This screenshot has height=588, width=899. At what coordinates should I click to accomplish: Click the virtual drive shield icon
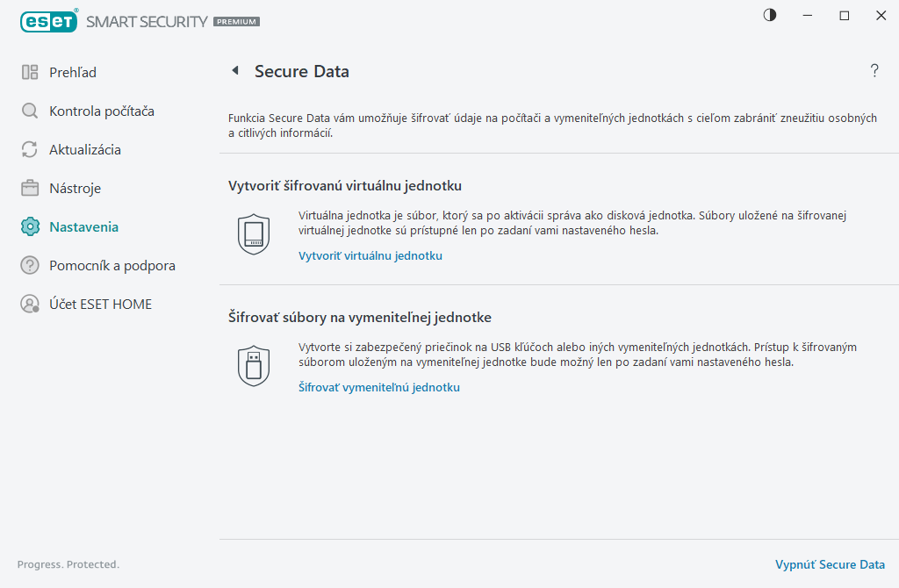254,232
